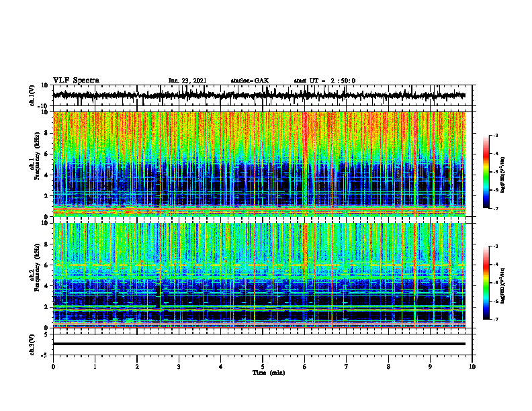
Task: Click the time axis tick label "5"
Action: (x=263, y=367)
